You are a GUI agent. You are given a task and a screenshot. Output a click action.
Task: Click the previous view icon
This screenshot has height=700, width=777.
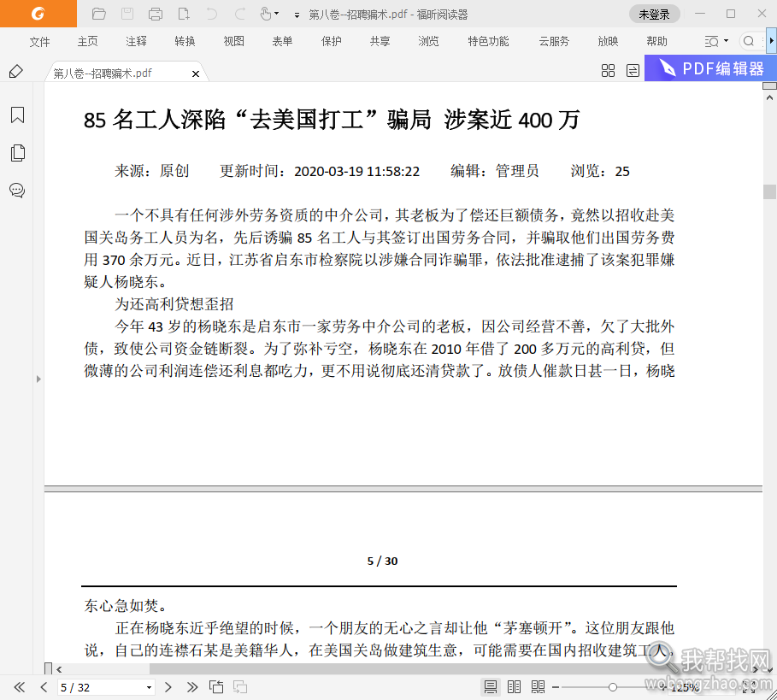pos(216,687)
